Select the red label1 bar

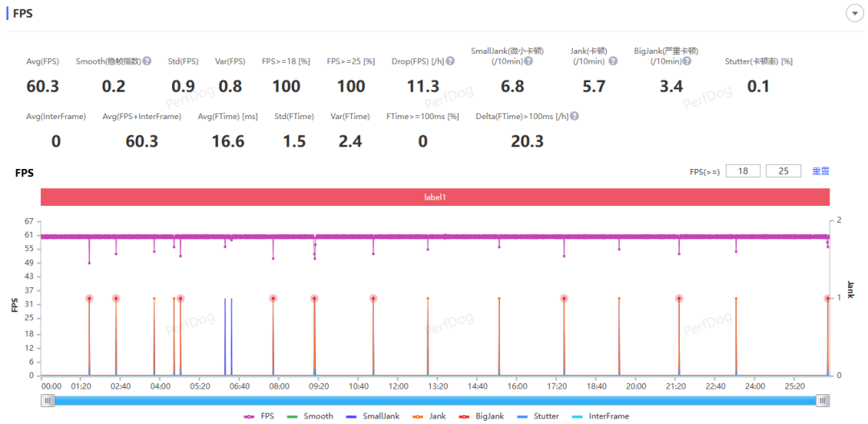tap(435, 197)
